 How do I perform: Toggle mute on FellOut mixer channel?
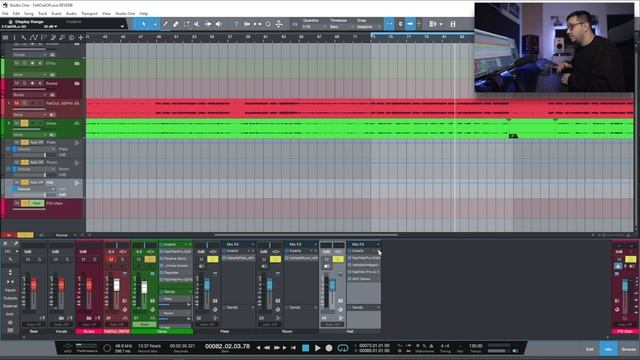pyautogui.click(x=111, y=259)
